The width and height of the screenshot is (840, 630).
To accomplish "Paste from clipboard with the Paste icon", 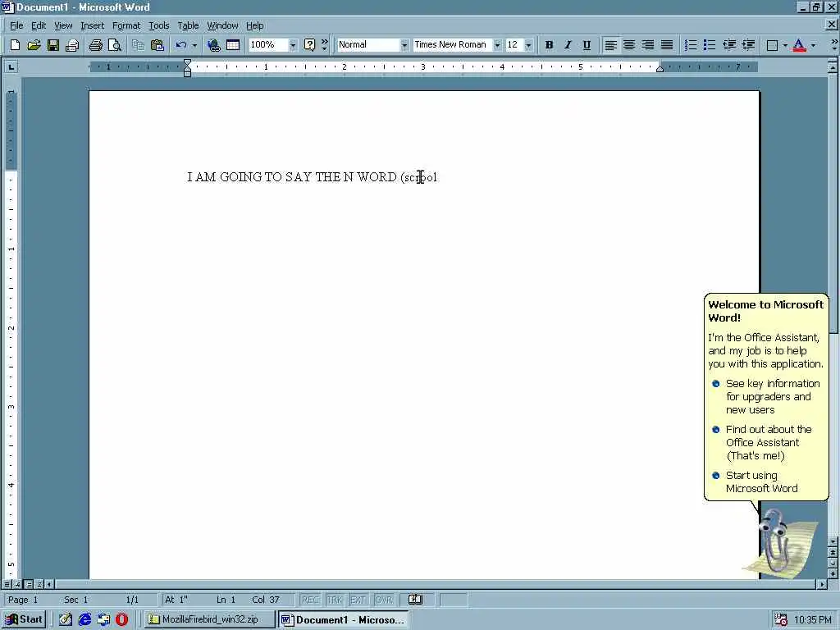I will (157, 45).
